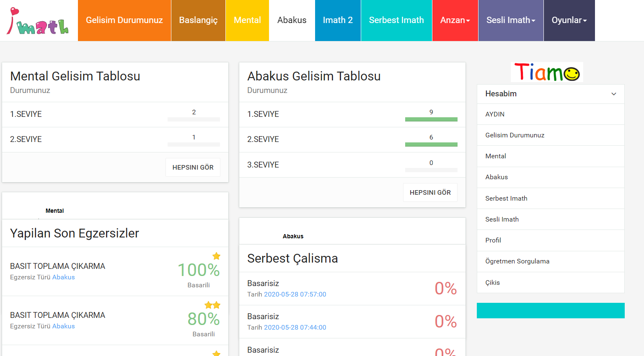Viewport: 644px width, 356px height.
Task: Click the Tiamo logo image
Action: (547, 72)
